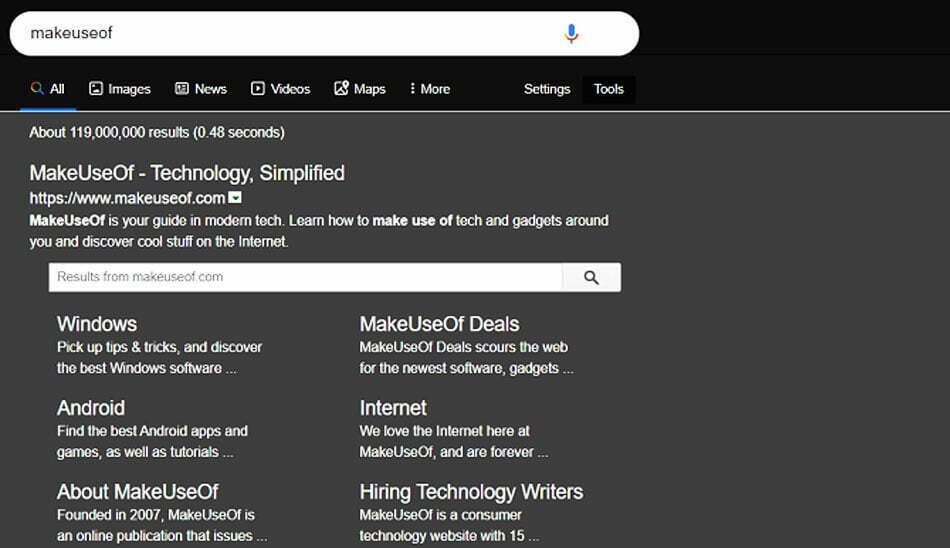
Task: Focus the Results from makeuseof.com search field
Action: [x=305, y=277]
